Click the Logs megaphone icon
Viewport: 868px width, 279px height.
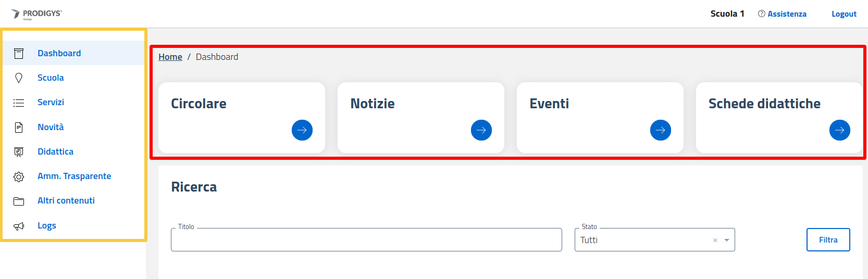pyautogui.click(x=19, y=226)
